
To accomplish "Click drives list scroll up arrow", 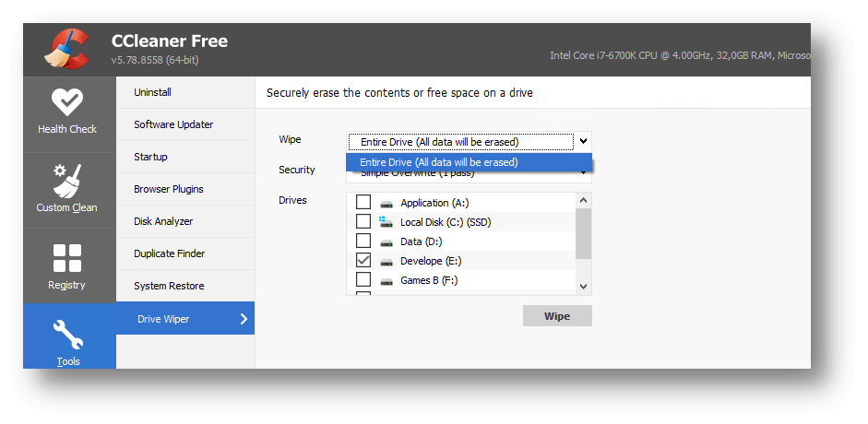I will click(x=584, y=201).
